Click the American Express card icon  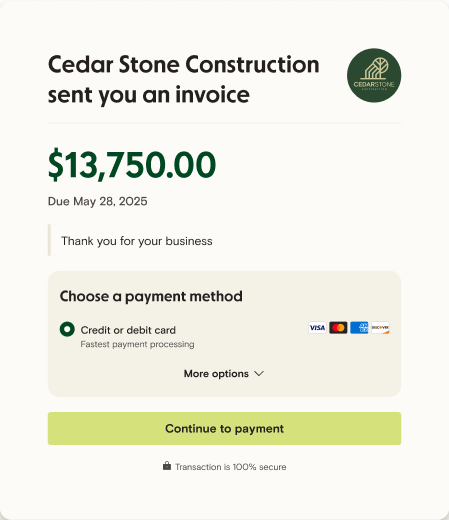click(x=359, y=328)
